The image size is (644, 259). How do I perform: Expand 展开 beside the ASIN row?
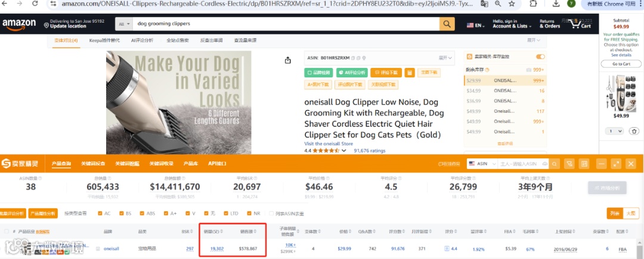click(445, 58)
